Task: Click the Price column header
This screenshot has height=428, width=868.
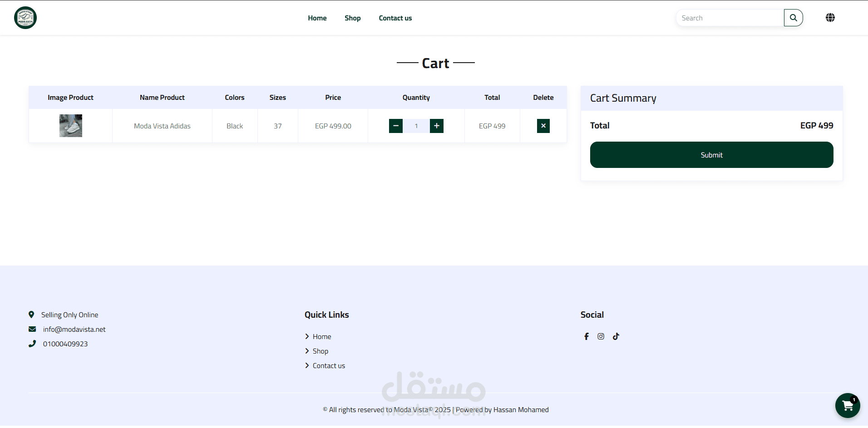Action: coord(333,97)
